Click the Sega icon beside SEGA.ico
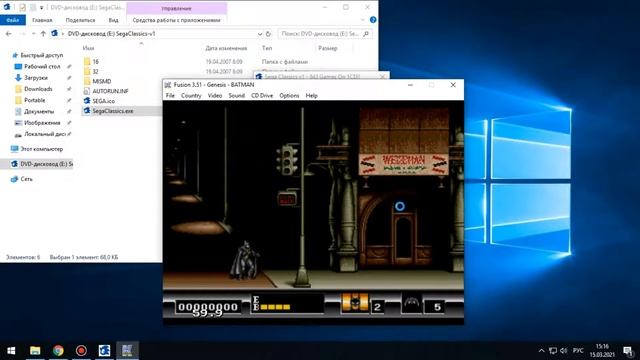Image resolution: width=640 pixels, height=360 pixels. [87, 101]
